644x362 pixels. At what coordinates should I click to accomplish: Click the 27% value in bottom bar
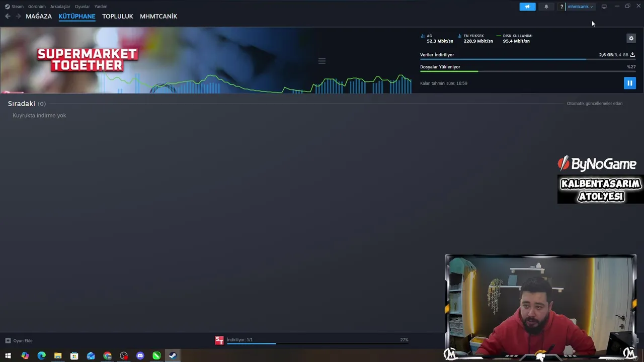click(404, 340)
